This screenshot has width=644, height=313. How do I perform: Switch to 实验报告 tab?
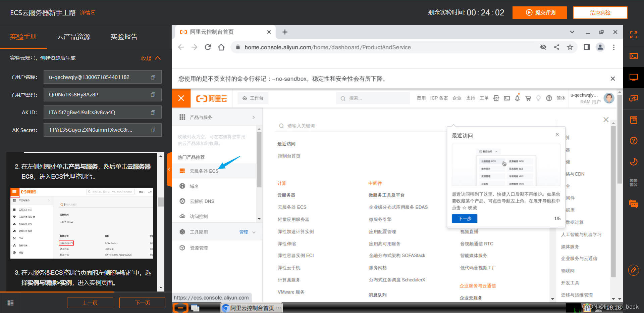[124, 37]
